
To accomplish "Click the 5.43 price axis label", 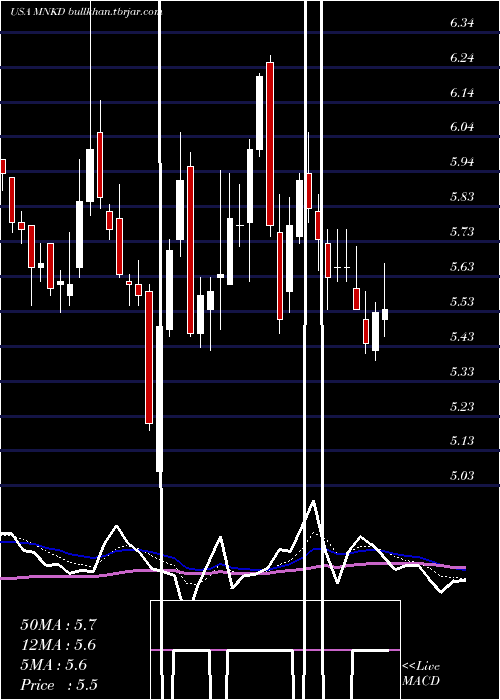I will 462,336.
